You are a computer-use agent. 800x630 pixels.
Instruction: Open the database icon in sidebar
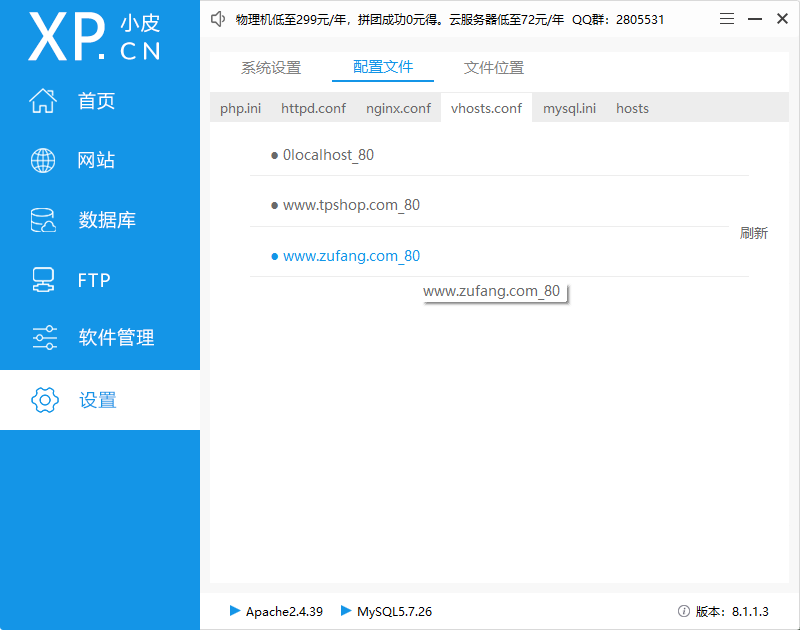pyautogui.click(x=43, y=220)
